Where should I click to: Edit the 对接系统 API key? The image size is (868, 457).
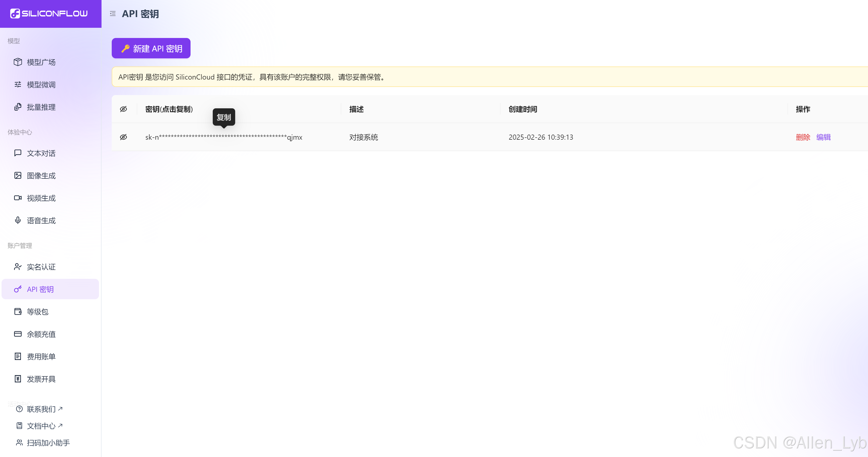[x=823, y=137]
